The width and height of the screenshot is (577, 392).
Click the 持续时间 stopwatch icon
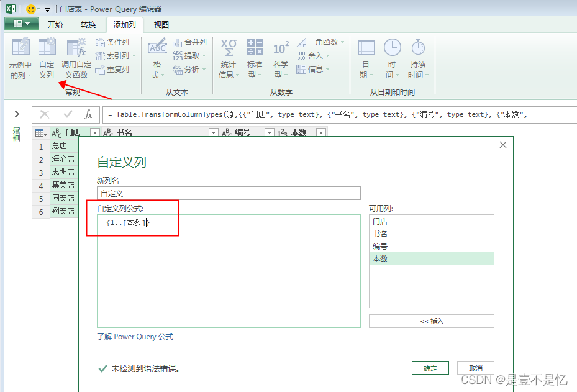418,47
